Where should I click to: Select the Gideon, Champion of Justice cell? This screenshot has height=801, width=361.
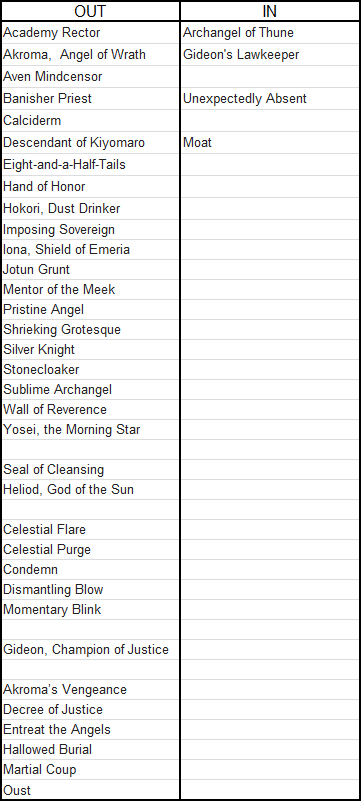point(90,650)
